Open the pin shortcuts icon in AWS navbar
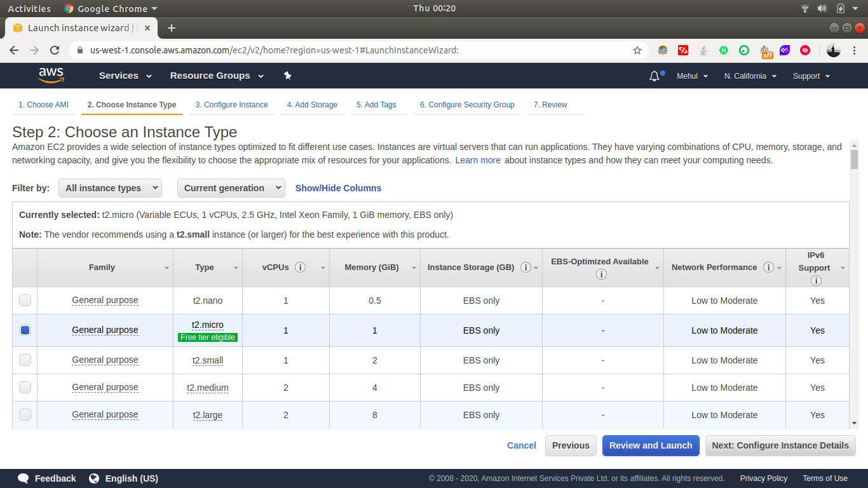 coord(287,76)
